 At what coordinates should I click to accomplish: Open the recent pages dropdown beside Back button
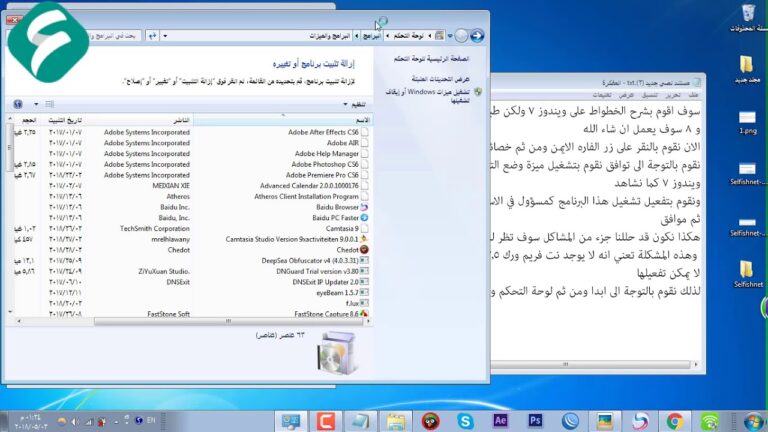click(449, 36)
